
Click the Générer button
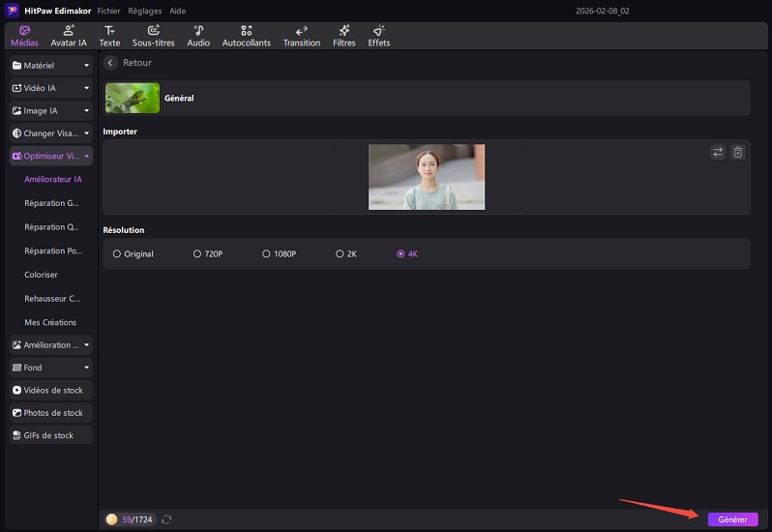tap(732, 519)
